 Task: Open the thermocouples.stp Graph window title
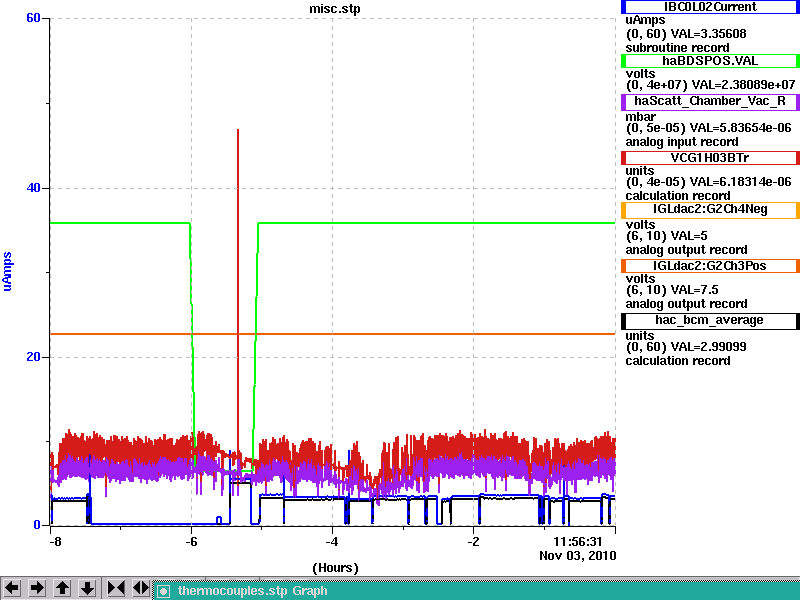253,591
